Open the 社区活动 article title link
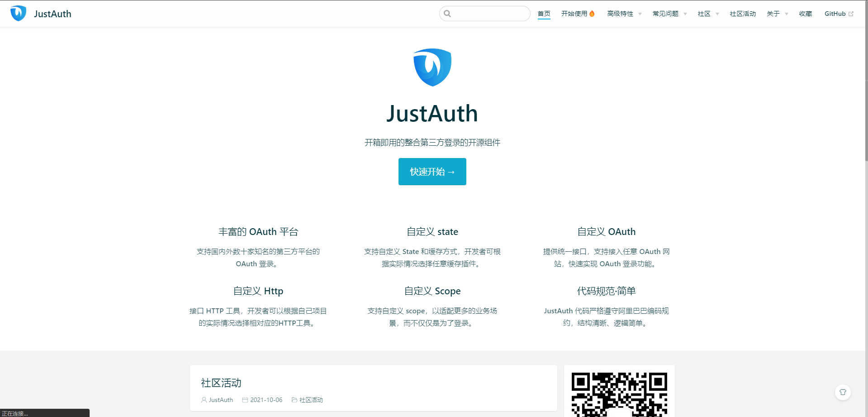Screen dimensions: 868x417 point(220,383)
